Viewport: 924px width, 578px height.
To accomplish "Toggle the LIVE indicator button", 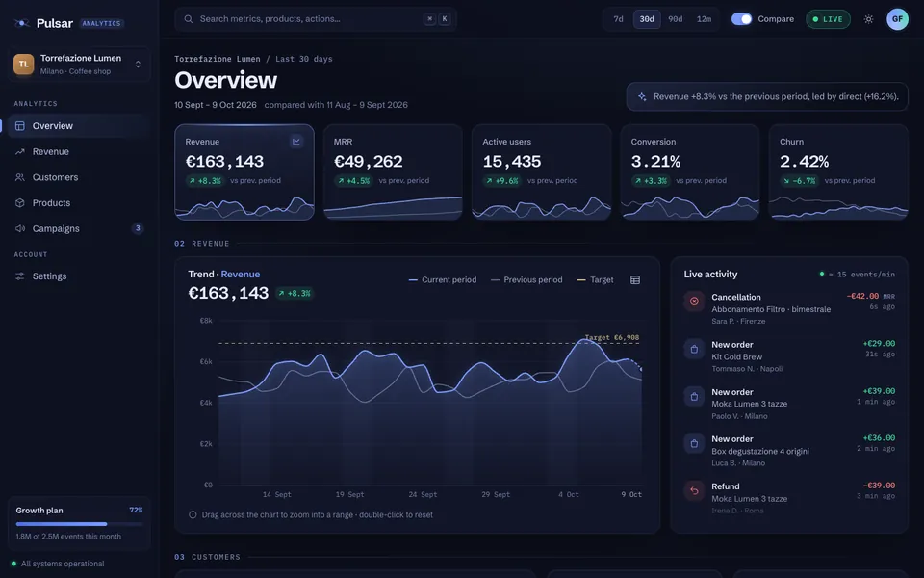I will pyautogui.click(x=828, y=19).
